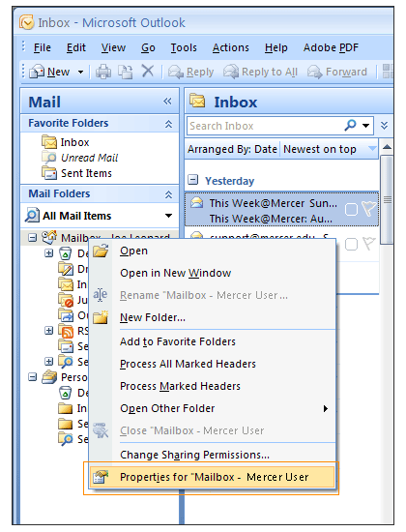This screenshot has width=406, height=532.
Task: Click the Mailbox Deleted Items trash icon
Action: [x=65, y=253]
